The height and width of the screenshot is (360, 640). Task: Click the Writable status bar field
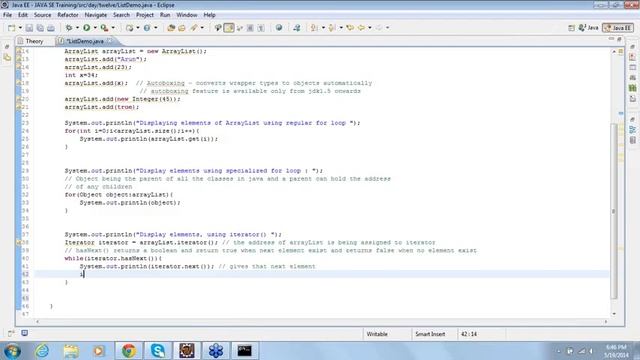(387, 334)
